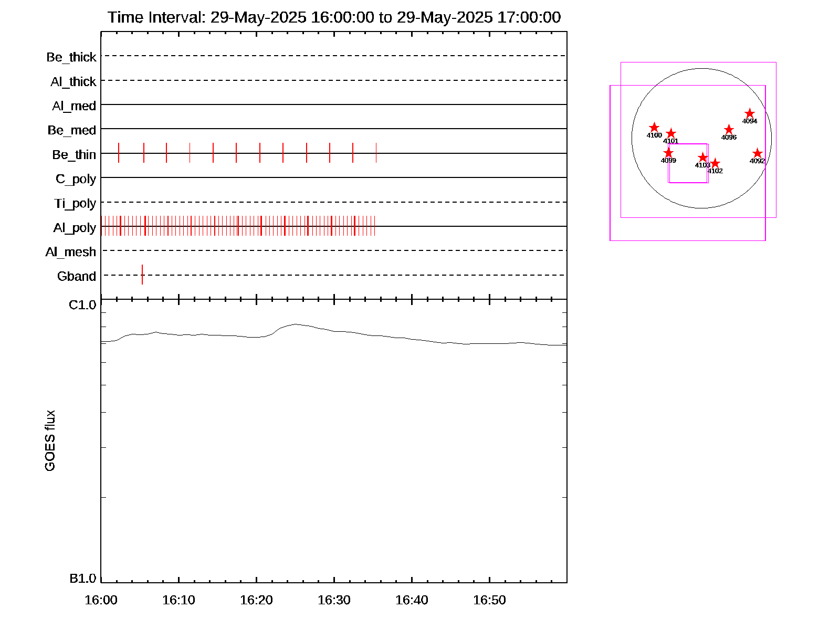The width and height of the screenshot is (840, 630).
Task: Click the star marker for region 4094
Action: (750, 113)
